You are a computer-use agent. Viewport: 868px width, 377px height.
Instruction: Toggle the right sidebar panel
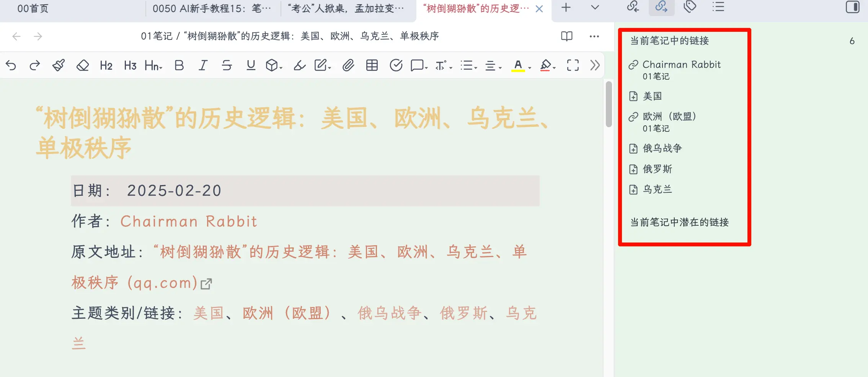852,7
